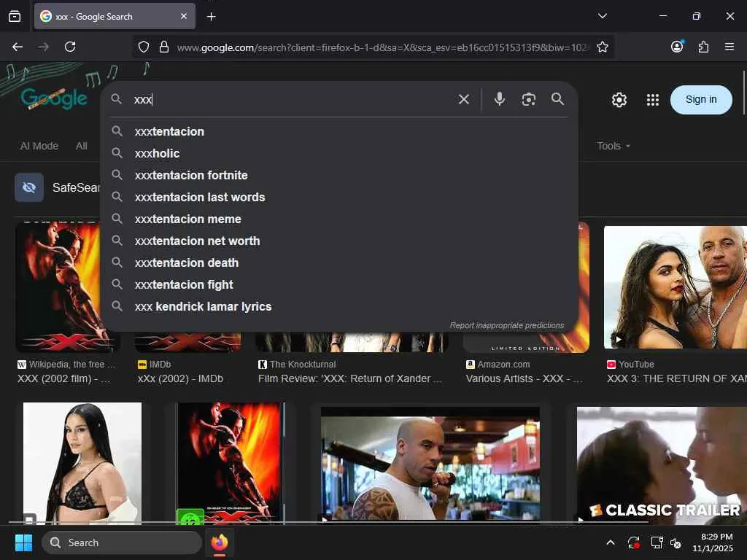Choose suggestion 'xxxtentacion fortnite'
This screenshot has height=560, width=747.
pyautogui.click(x=339, y=175)
